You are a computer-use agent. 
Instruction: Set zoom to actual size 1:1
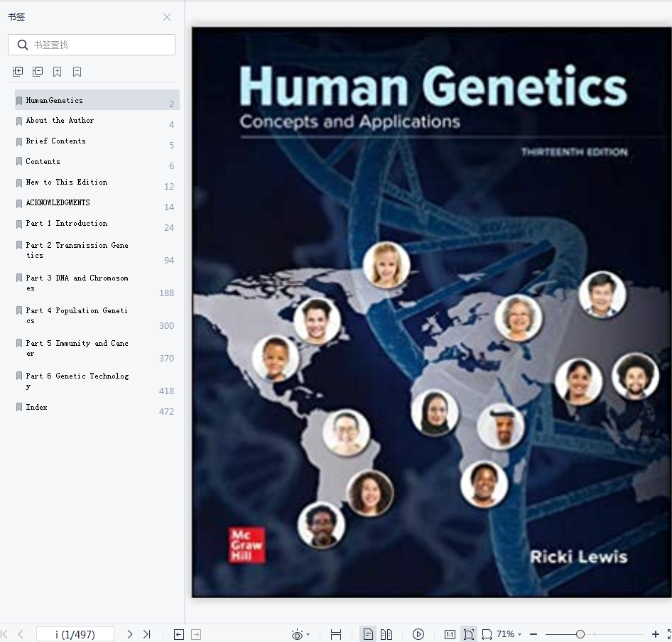point(450,635)
